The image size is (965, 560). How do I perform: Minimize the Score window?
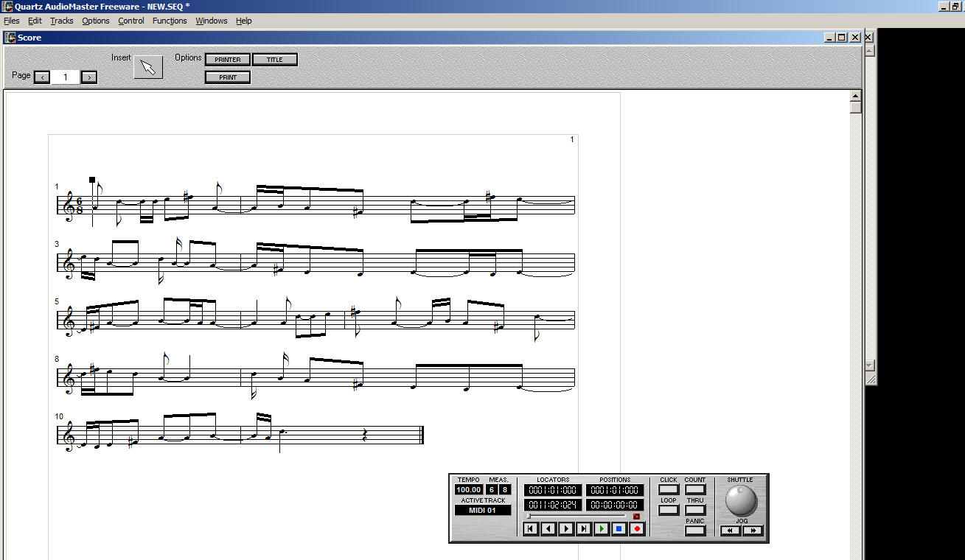click(x=829, y=38)
